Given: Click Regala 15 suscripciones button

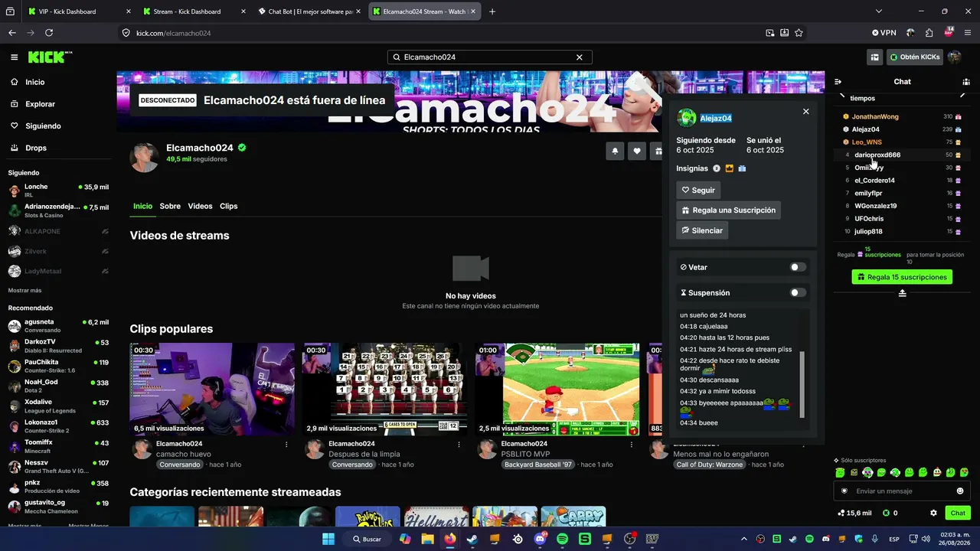Looking at the screenshot, I should tap(902, 277).
